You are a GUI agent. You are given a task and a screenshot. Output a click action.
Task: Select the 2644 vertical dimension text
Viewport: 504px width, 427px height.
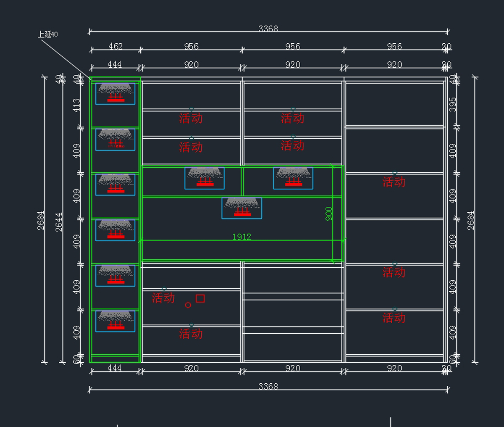[59, 221]
